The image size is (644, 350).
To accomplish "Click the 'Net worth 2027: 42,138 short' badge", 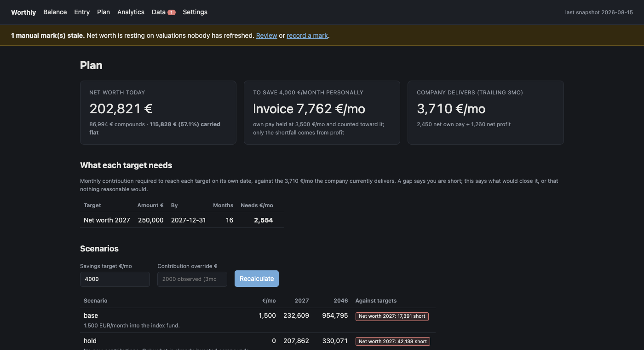I will tap(393, 342).
